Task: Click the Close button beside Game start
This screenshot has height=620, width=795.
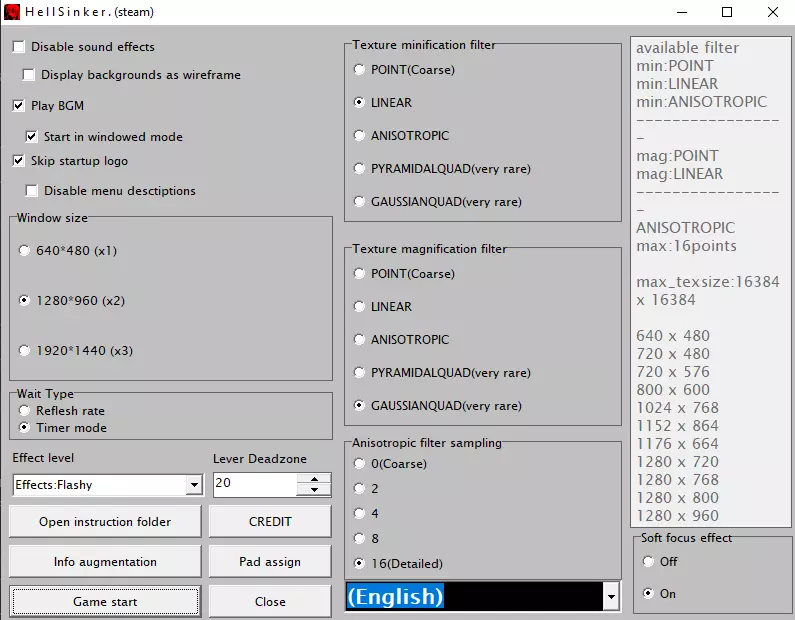Action: click(270, 601)
